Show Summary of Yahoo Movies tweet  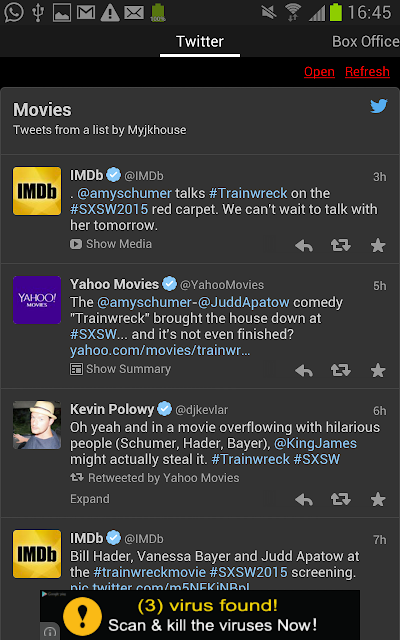click(x=120, y=369)
